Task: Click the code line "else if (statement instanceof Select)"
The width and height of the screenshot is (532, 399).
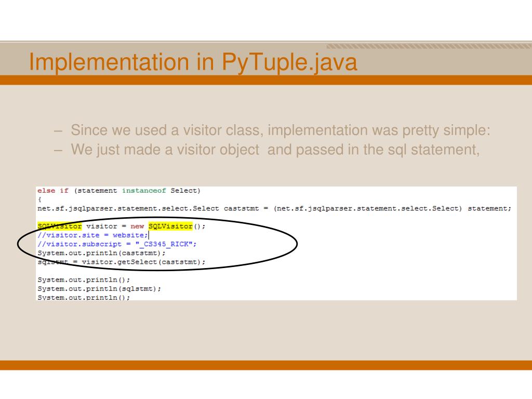Action: click(119, 190)
